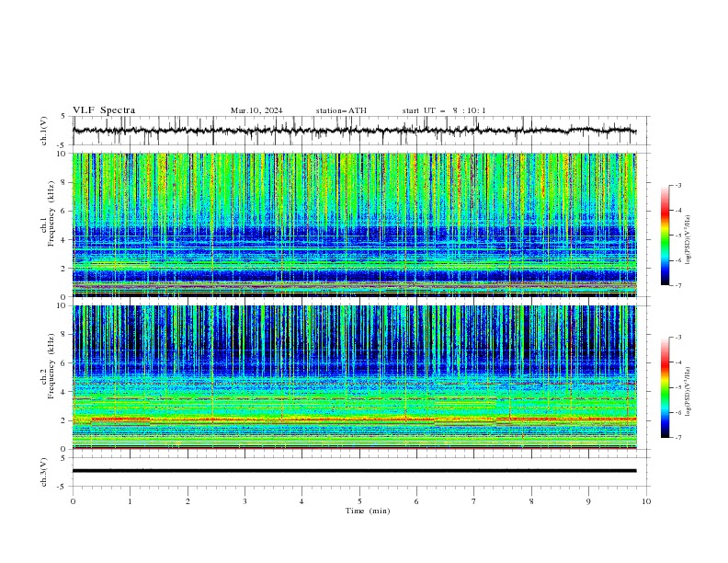Click the red 2 kHz band in ch.2 spectrogram
Image resolution: width=728 pixels, height=563 pixels.
click(x=354, y=419)
